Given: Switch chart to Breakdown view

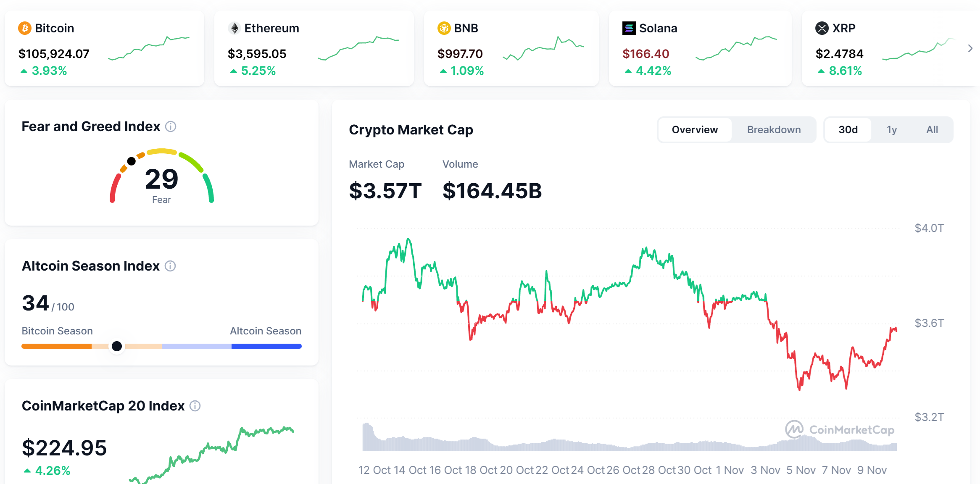Looking at the screenshot, I should click(x=774, y=130).
